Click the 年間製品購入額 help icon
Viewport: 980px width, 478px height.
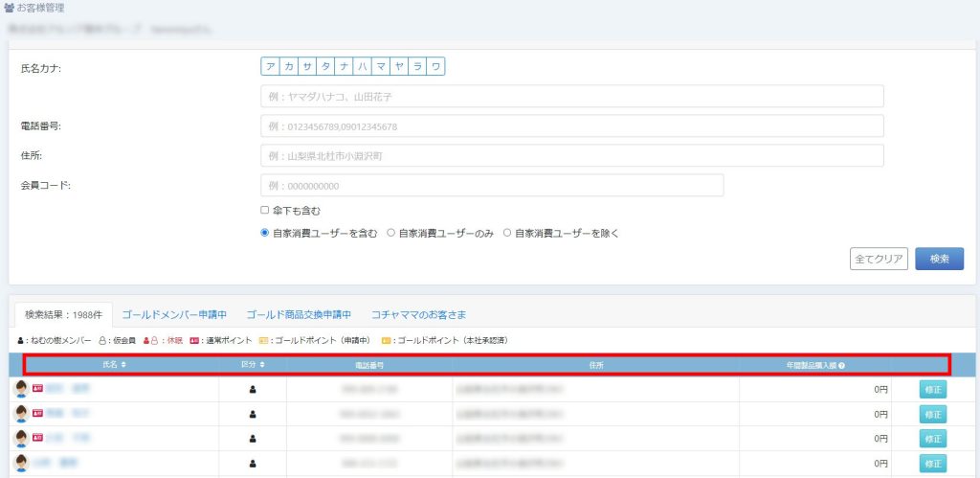(841, 365)
